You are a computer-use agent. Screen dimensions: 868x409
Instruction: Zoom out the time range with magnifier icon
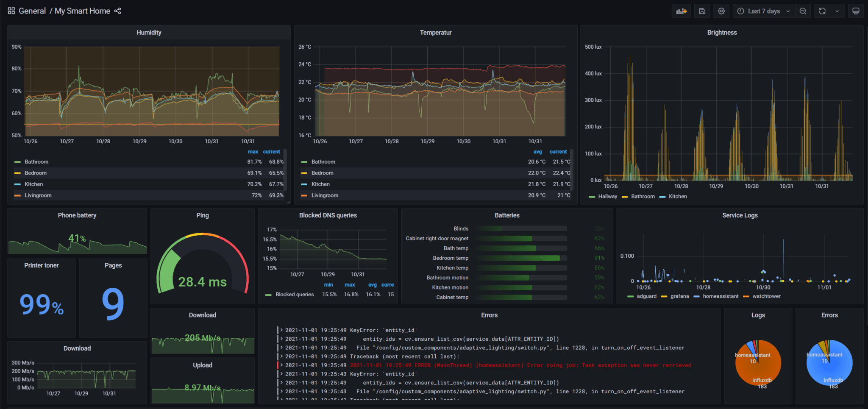pyautogui.click(x=803, y=11)
